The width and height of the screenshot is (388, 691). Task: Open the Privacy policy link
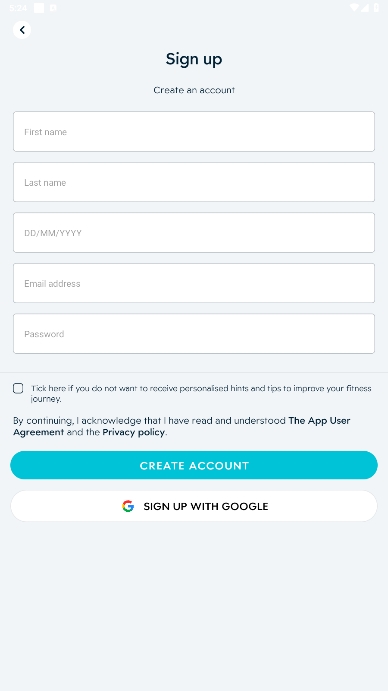(134, 432)
